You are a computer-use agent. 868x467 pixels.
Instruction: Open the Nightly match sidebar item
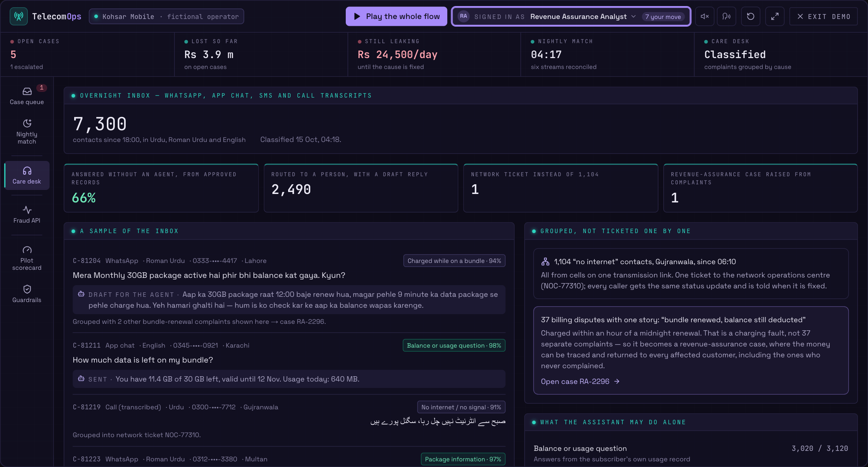point(27,131)
